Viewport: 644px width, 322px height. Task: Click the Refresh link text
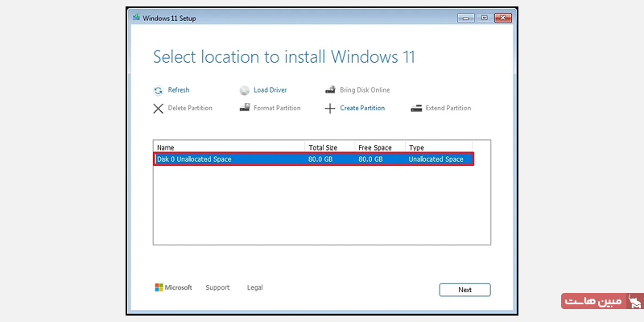(179, 90)
